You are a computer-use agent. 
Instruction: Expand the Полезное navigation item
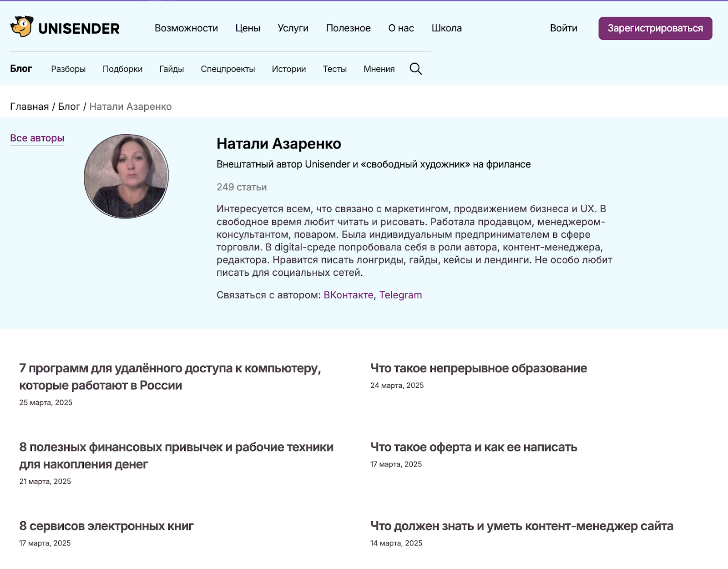click(x=348, y=28)
